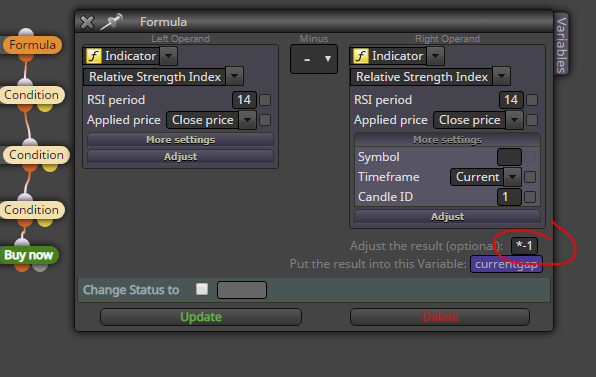The width and height of the screenshot is (596, 377).
Task: Open the Timeframe Current dropdown
Action: [512, 177]
